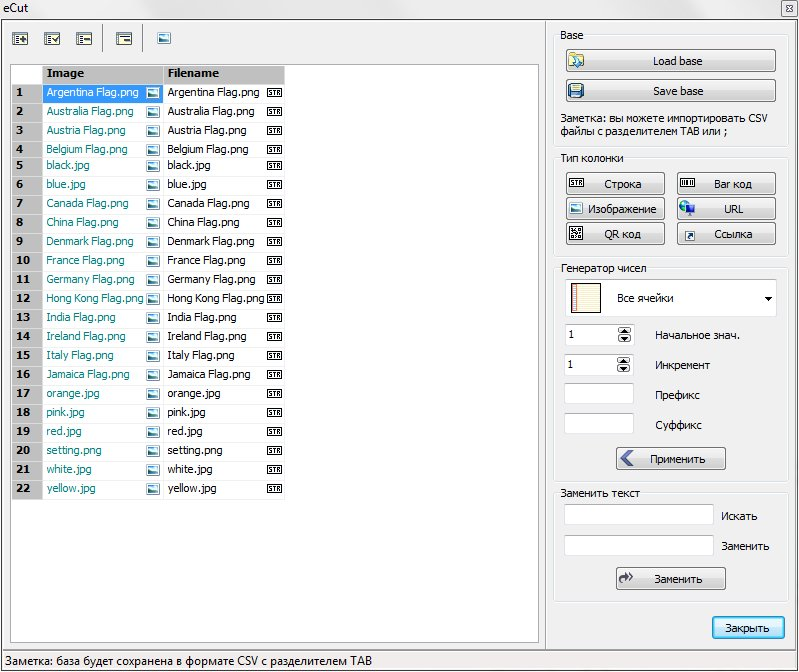Click the Load base button
799x672 pixels.
(x=670, y=61)
